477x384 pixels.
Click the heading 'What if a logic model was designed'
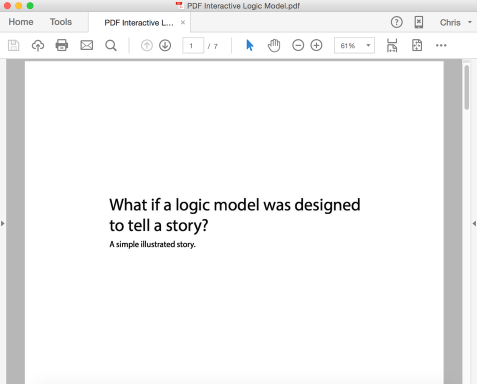click(x=235, y=205)
